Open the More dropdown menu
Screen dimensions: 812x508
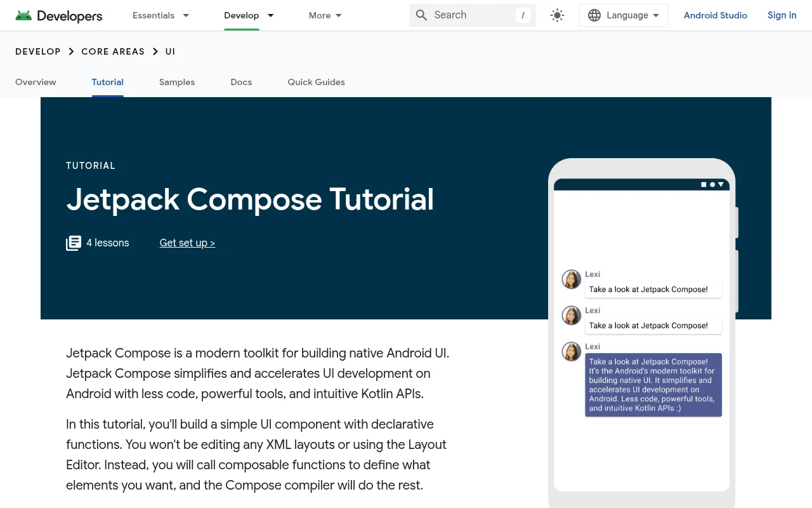tap(325, 15)
